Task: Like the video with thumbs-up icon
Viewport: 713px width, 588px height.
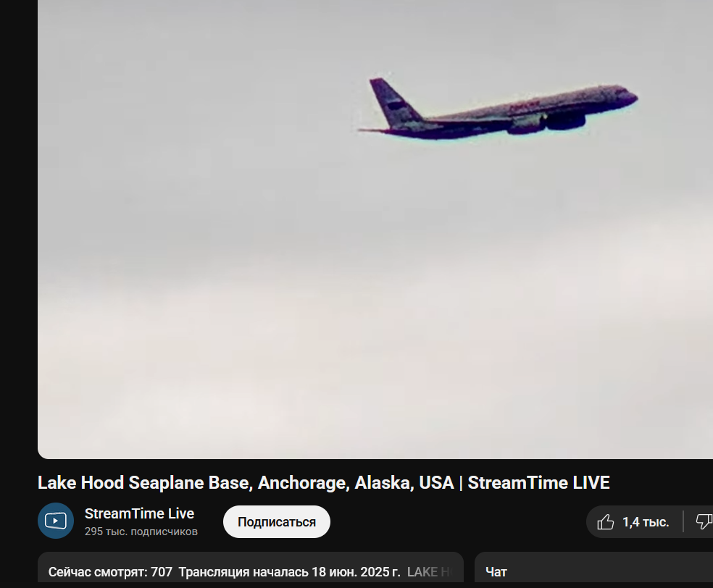Action: (x=605, y=522)
